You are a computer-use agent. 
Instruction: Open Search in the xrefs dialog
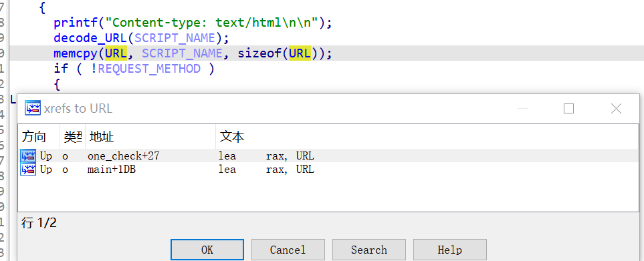(x=368, y=250)
